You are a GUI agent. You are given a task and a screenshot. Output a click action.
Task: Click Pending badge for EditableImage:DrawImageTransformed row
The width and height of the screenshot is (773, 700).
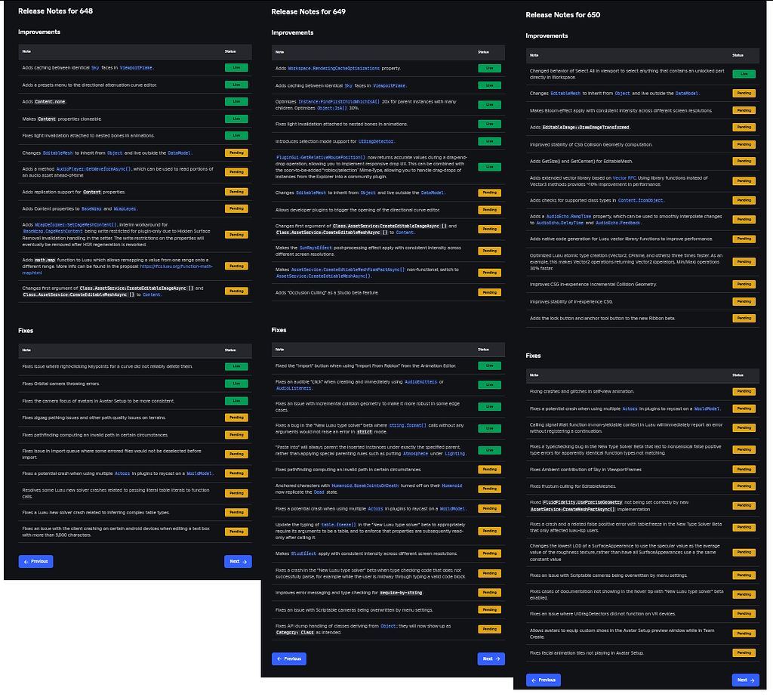(x=744, y=128)
